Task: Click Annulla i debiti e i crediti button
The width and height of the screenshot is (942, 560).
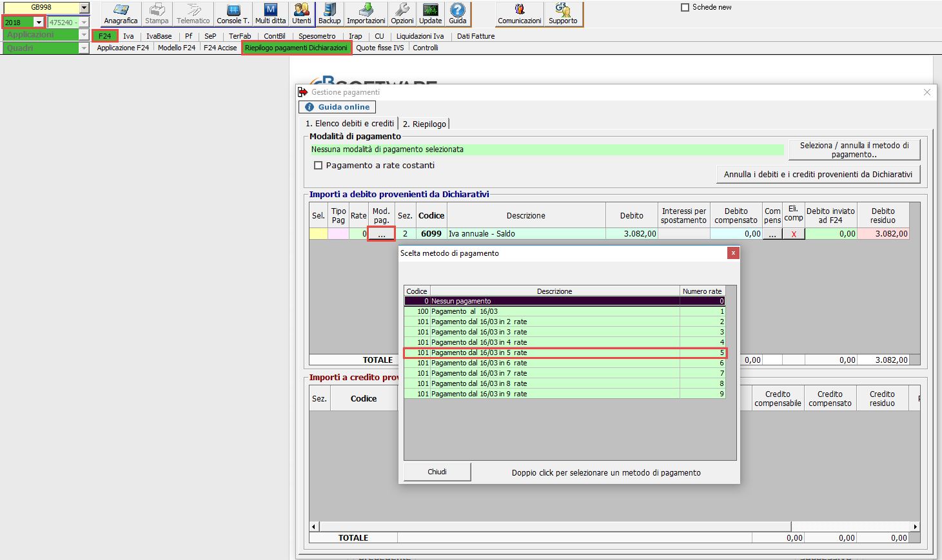Action: pos(818,175)
